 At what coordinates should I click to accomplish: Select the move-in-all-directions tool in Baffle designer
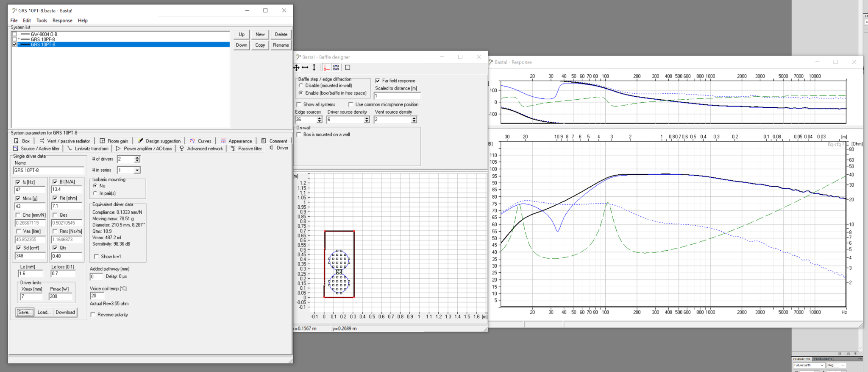point(297,67)
